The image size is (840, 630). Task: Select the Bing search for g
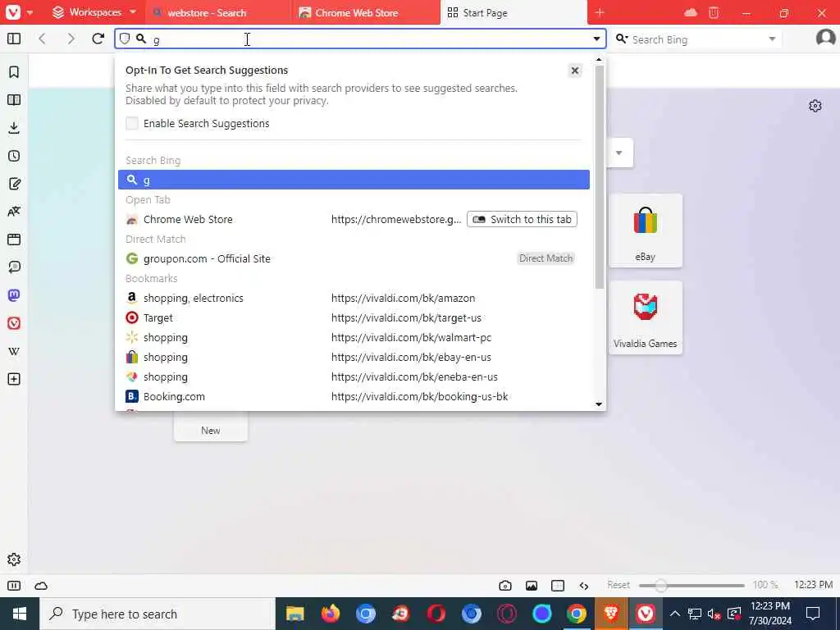pyautogui.click(x=354, y=180)
